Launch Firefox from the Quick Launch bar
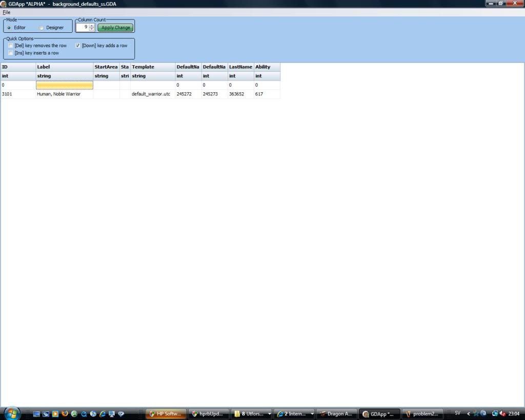 [x=65, y=413]
